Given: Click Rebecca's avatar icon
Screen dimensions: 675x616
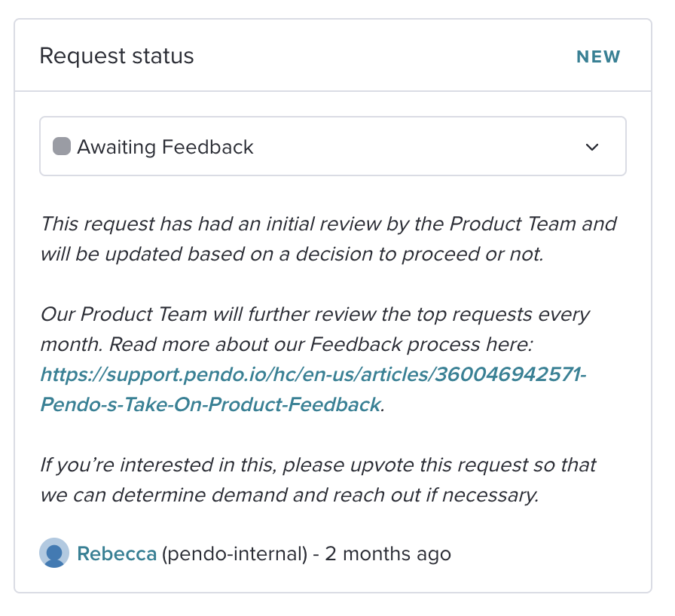Looking at the screenshot, I should pyautogui.click(x=54, y=553).
